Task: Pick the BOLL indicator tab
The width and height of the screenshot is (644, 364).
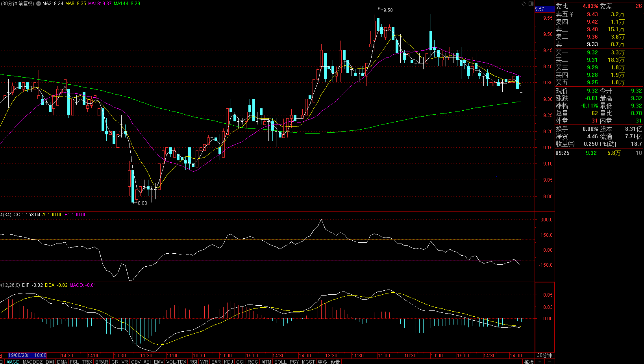Action: click(x=280, y=362)
